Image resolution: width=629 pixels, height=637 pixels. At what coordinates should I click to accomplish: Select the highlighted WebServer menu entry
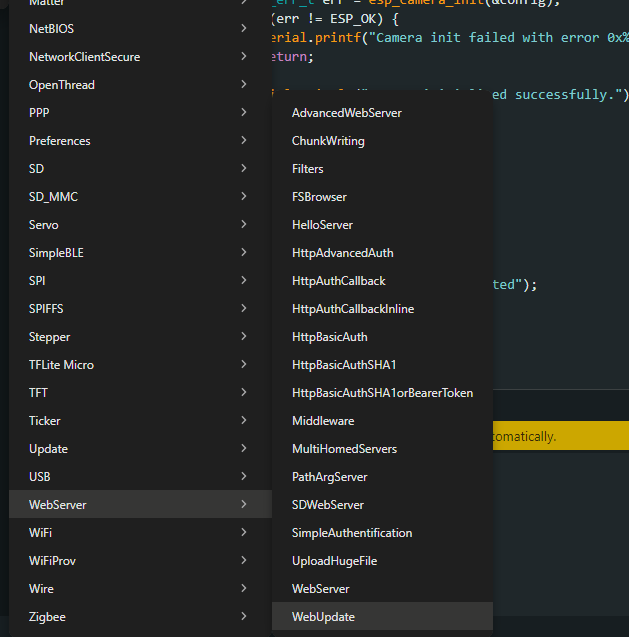coord(140,504)
